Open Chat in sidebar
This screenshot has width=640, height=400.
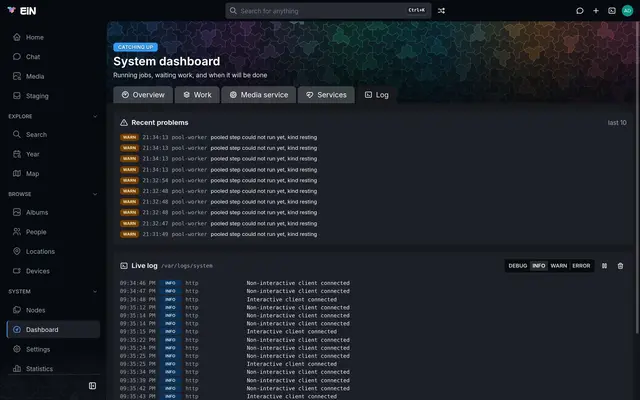coord(53,57)
